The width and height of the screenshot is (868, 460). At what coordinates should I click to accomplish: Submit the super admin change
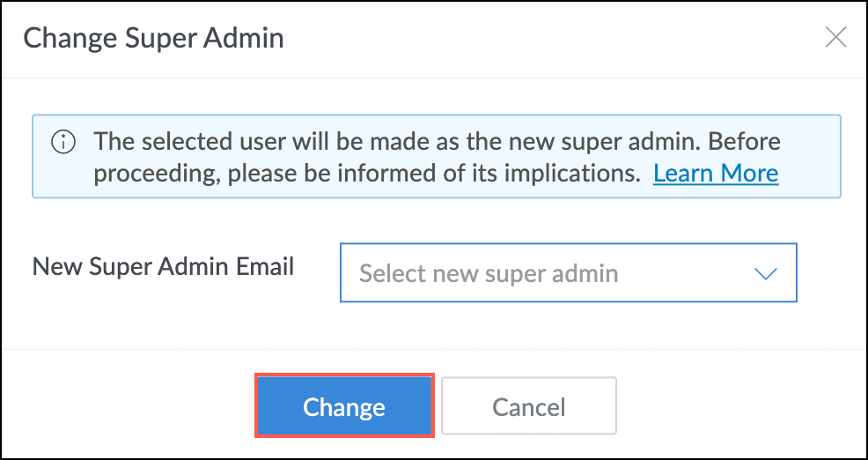pos(343,406)
